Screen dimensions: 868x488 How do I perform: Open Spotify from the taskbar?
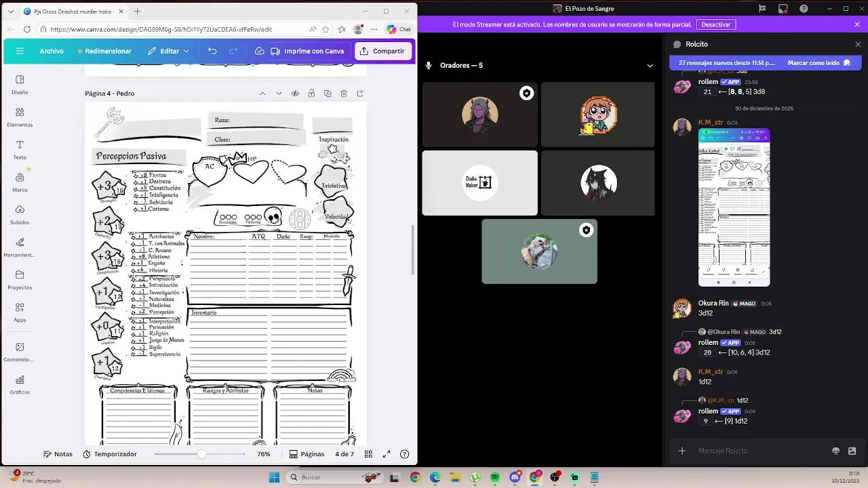pos(495,477)
